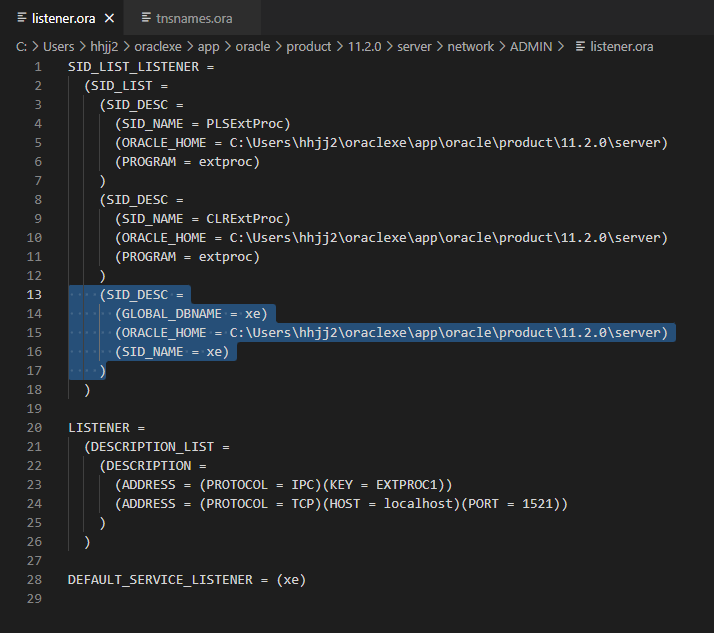This screenshot has height=633, width=714.
Task: Click SID_DESC on line 3
Action: click(137, 105)
